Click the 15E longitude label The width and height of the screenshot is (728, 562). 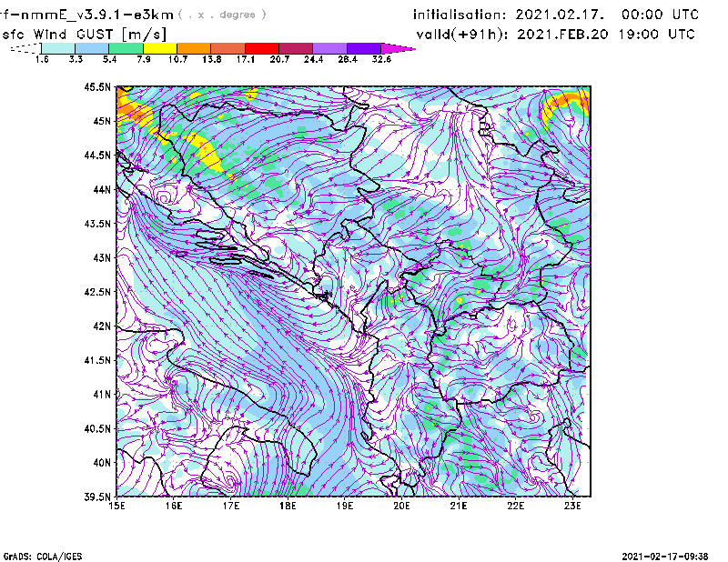116,506
